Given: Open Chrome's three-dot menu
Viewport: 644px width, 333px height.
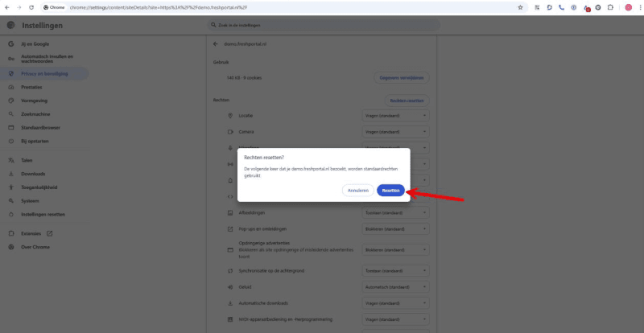Looking at the screenshot, I should coord(640,7).
